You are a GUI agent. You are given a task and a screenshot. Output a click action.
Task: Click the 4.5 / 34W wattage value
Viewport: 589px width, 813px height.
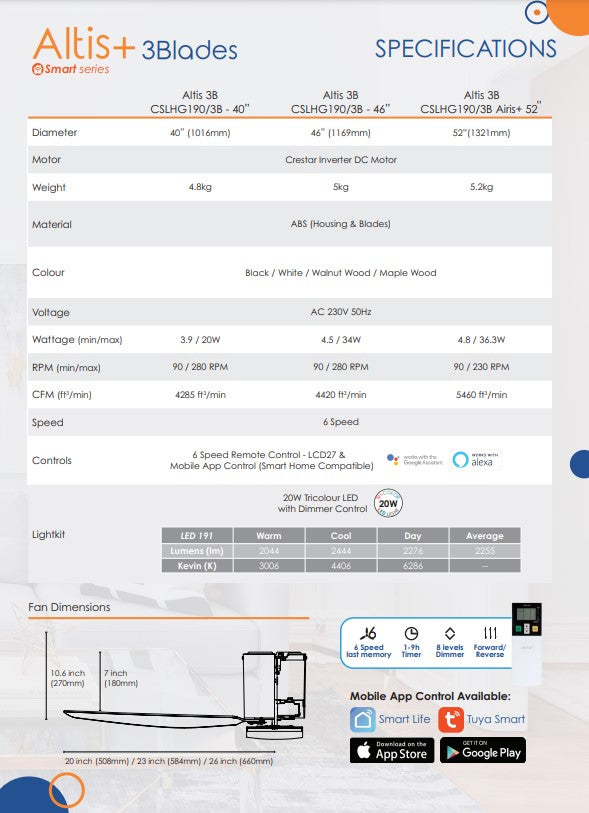click(341, 340)
